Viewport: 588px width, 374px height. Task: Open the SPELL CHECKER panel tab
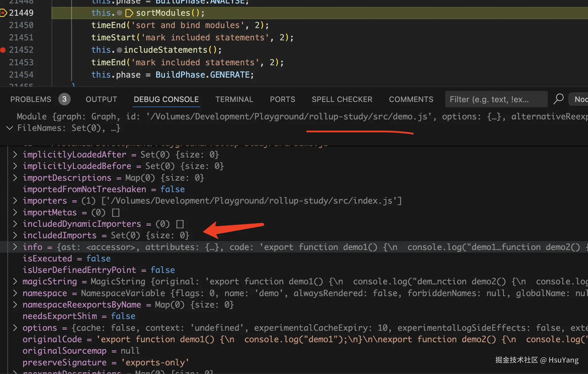[x=342, y=99]
